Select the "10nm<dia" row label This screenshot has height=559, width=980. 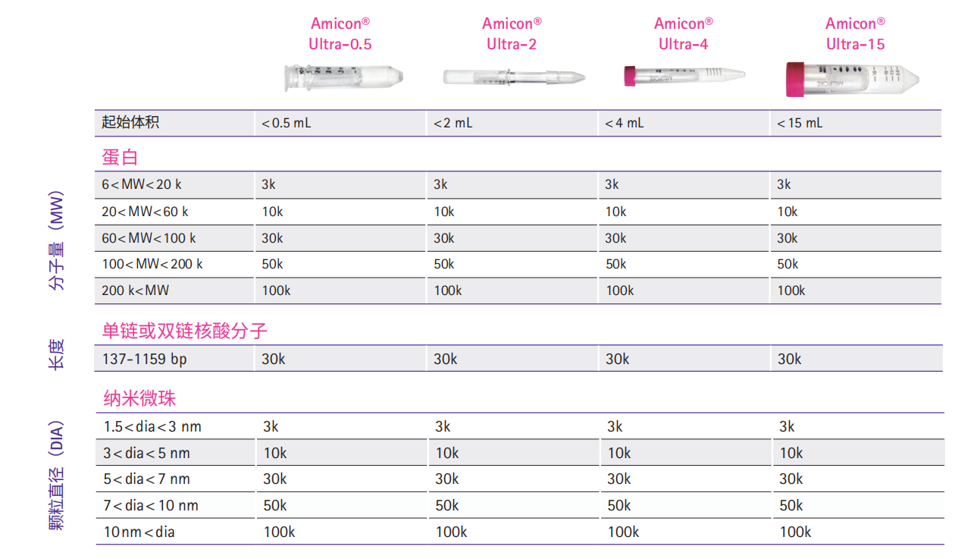tap(139, 532)
